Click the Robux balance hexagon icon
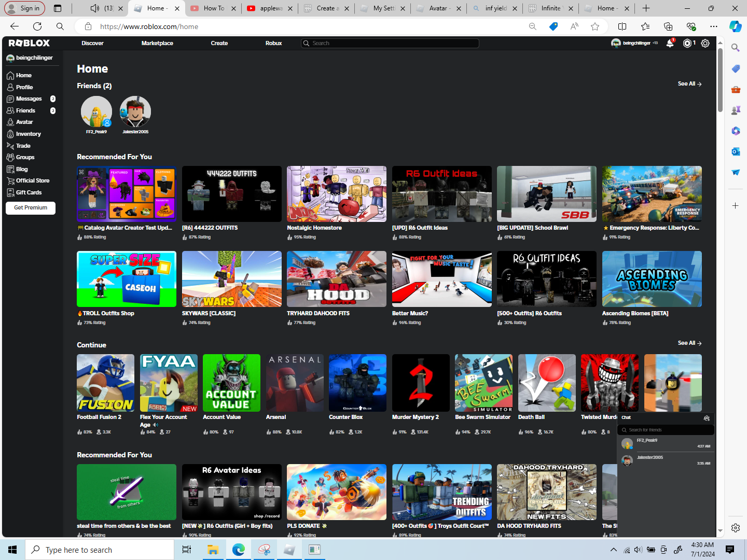Screen dimensions: 747x560 coord(687,44)
